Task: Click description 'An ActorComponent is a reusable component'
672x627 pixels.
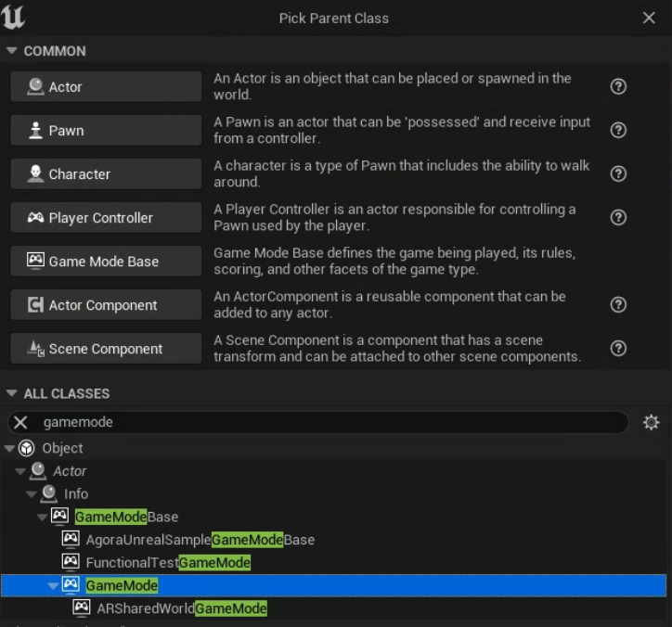Action: pos(390,305)
